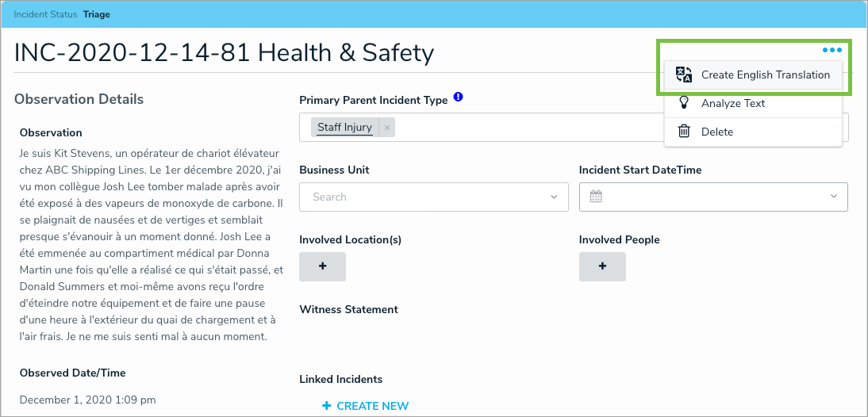Choose Analyze Text in the dropdown menu
868x417 pixels.
coord(732,104)
